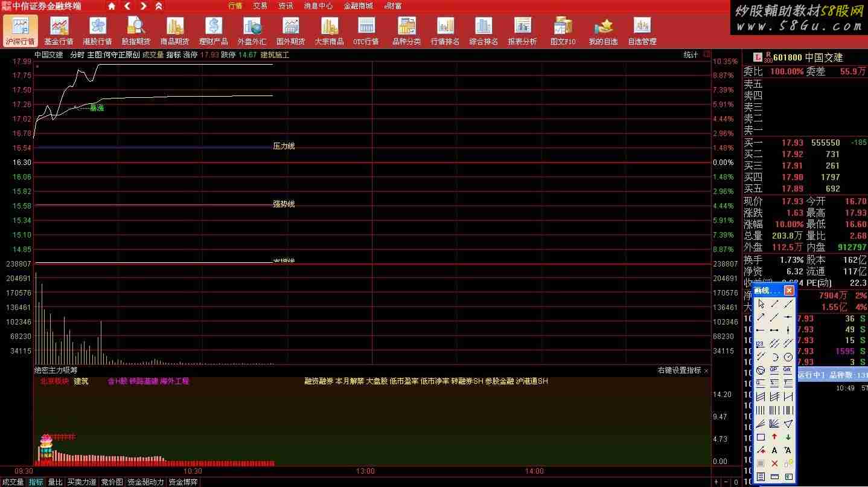The width and height of the screenshot is (868, 487).
Task: Click the 大盘股 tag
Action: point(377,381)
